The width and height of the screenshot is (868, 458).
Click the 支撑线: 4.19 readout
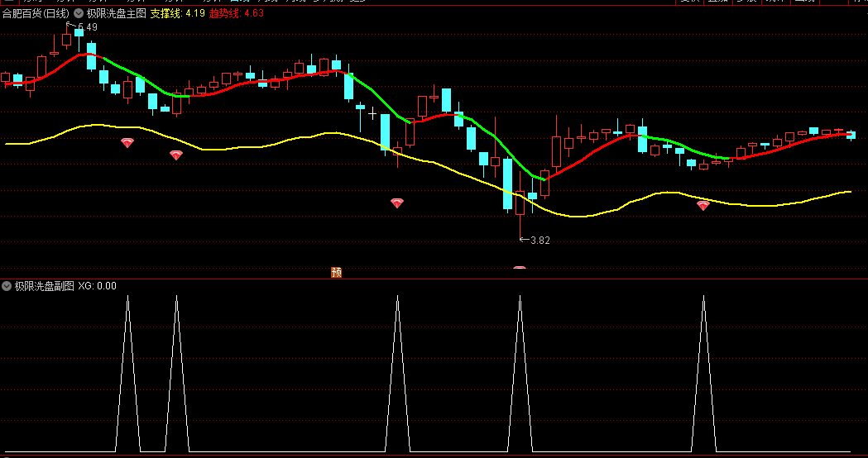click(x=178, y=13)
